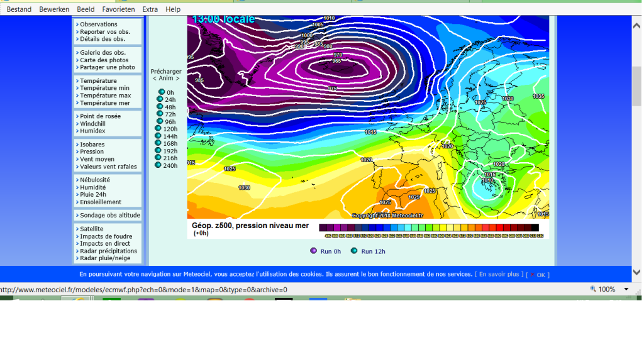Click the teal Run 12h ball icon
Image resolution: width=644 pixels, height=362 pixels.
354,251
